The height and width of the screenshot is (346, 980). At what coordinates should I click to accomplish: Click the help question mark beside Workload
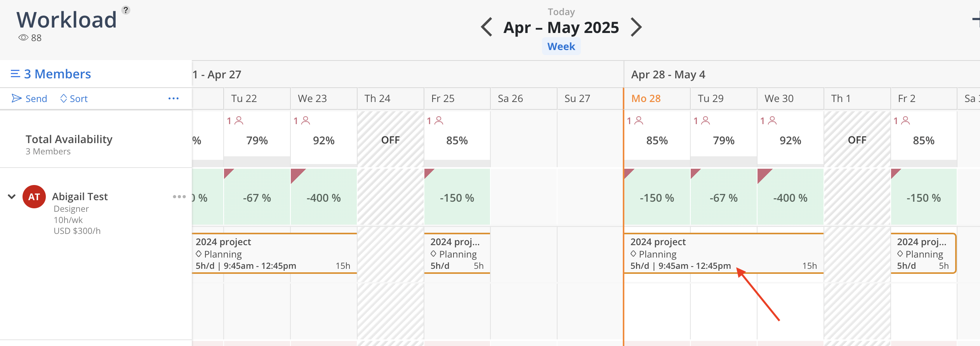click(x=126, y=10)
